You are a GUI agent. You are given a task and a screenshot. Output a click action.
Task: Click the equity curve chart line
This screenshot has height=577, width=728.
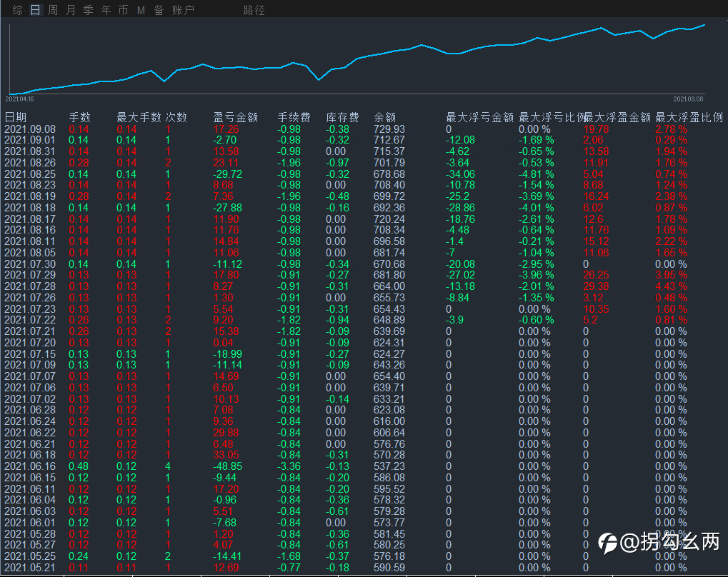[x=357, y=59]
